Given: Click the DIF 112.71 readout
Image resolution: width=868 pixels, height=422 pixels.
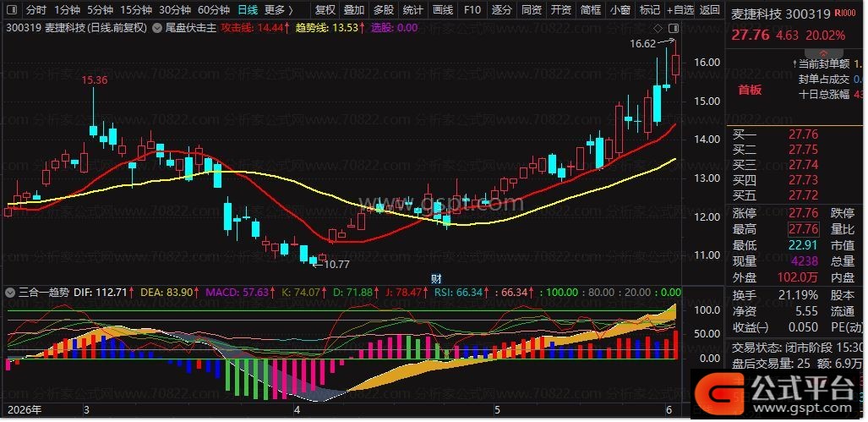Looking at the screenshot, I should tap(103, 293).
